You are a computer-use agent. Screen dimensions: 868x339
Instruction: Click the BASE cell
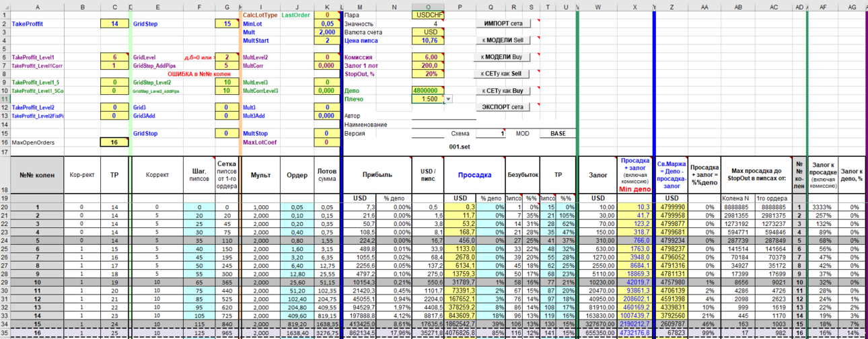(558, 134)
